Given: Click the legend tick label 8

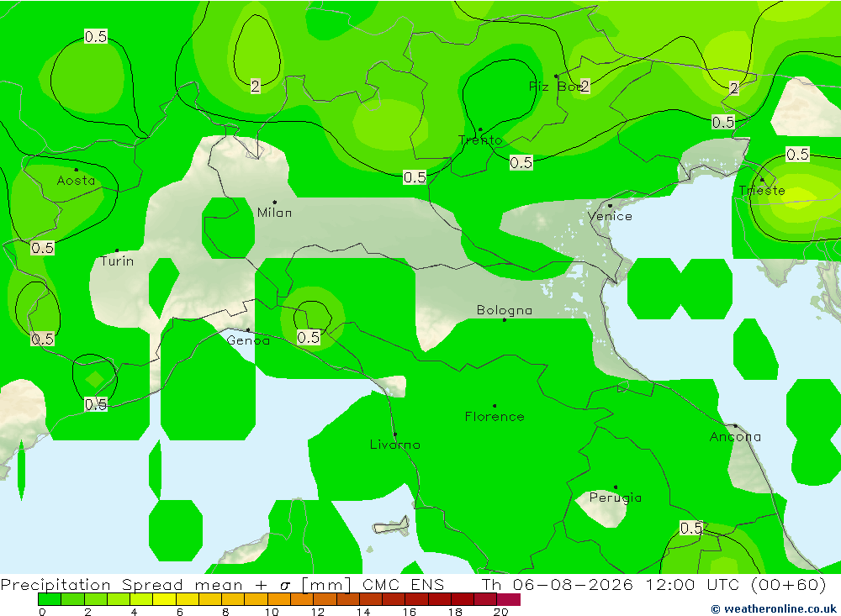Looking at the screenshot, I should [225, 612].
